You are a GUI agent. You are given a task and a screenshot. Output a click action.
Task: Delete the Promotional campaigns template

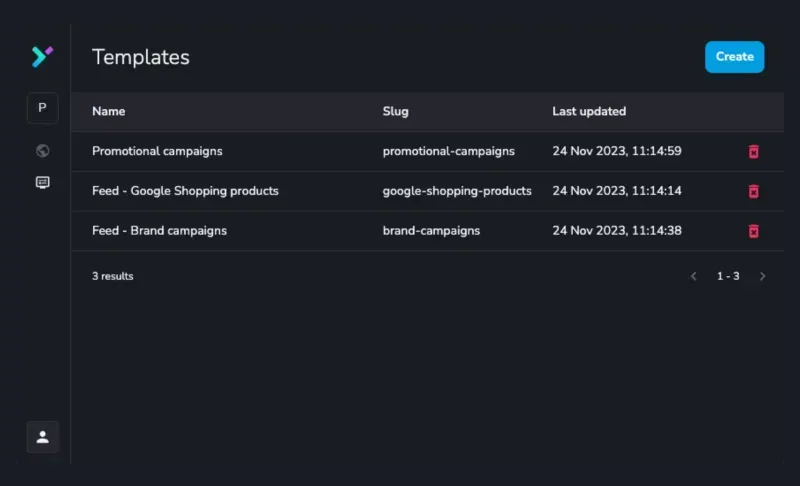click(x=754, y=152)
